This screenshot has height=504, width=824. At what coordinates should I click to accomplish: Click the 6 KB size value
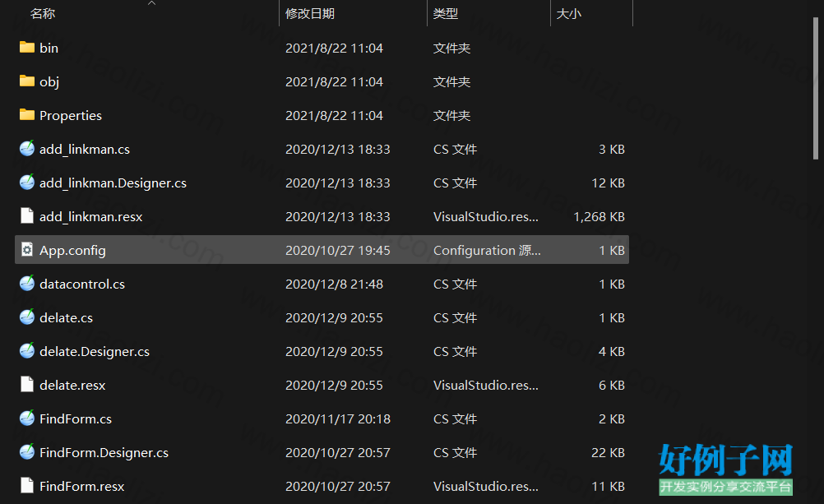point(612,385)
